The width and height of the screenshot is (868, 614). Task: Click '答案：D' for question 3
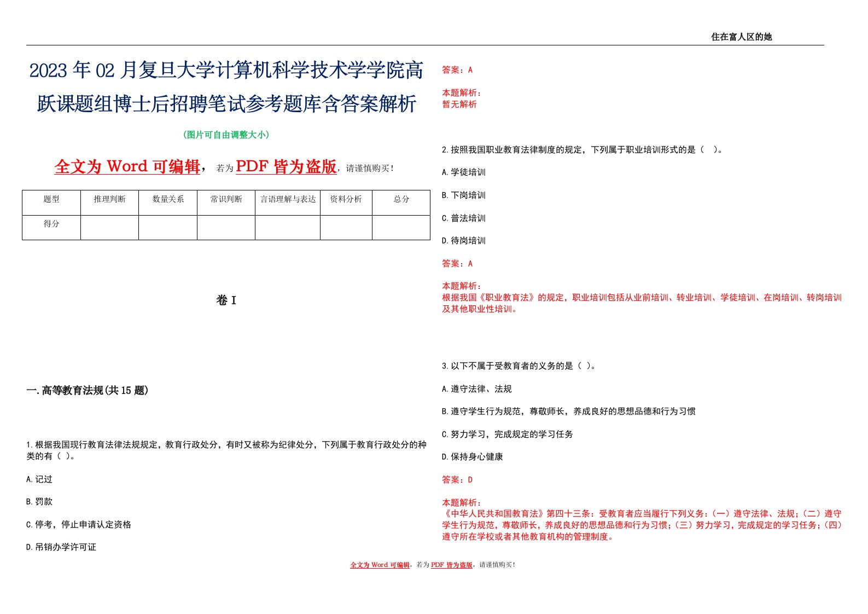tap(457, 479)
